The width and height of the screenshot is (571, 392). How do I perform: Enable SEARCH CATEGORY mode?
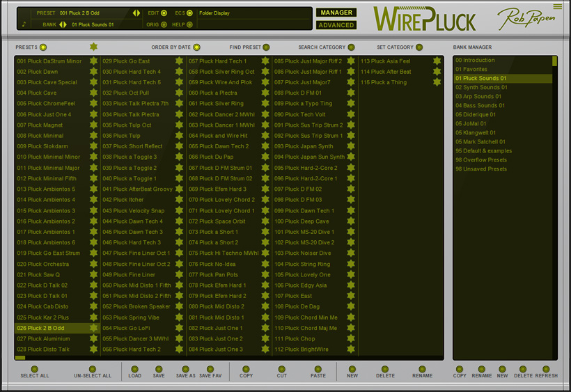click(351, 47)
